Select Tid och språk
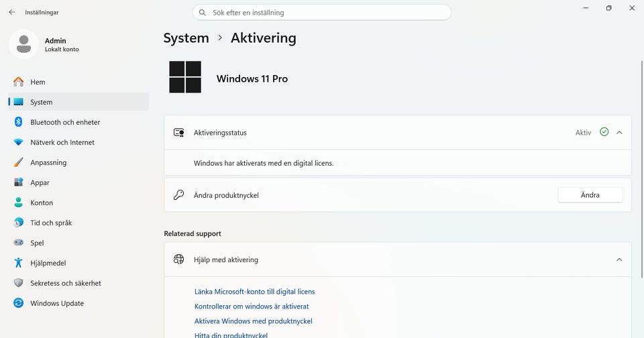 (x=78, y=223)
